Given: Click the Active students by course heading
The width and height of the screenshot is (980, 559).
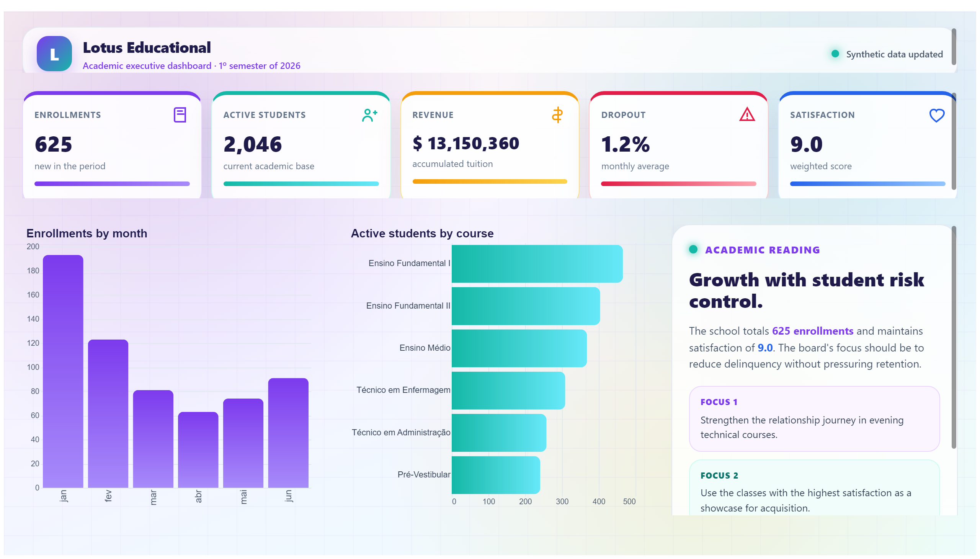Looking at the screenshot, I should [x=422, y=234].
